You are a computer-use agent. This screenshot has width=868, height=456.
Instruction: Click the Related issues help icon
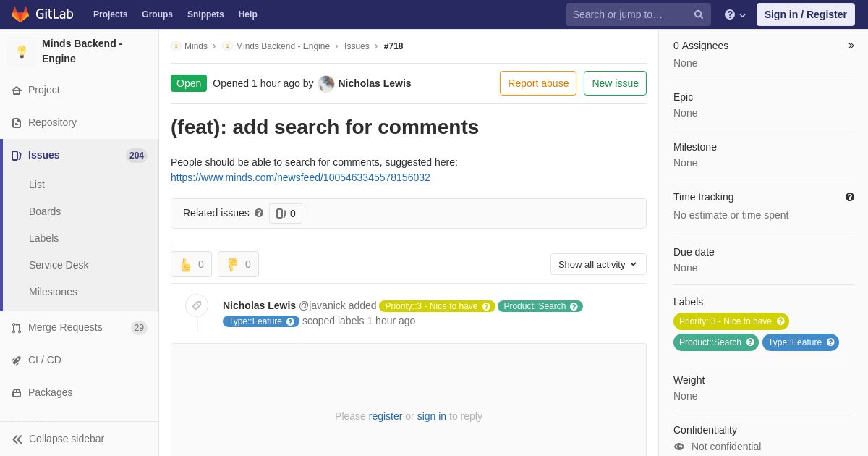[x=259, y=214]
